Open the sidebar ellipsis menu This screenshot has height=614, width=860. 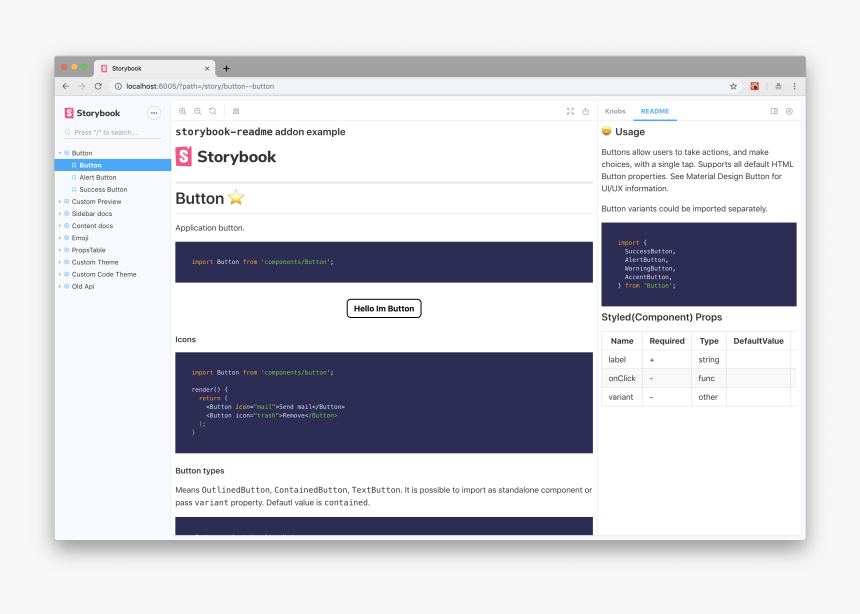click(154, 113)
